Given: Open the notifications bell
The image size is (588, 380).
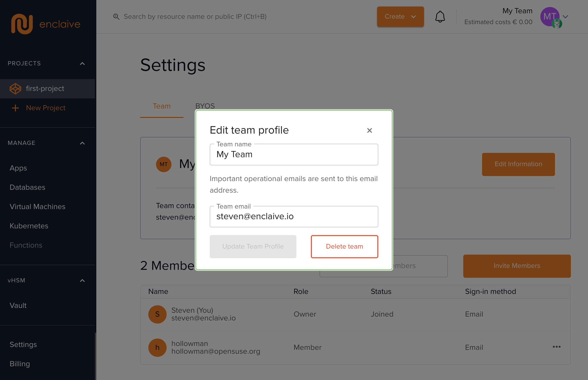Looking at the screenshot, I should [440, 17].
